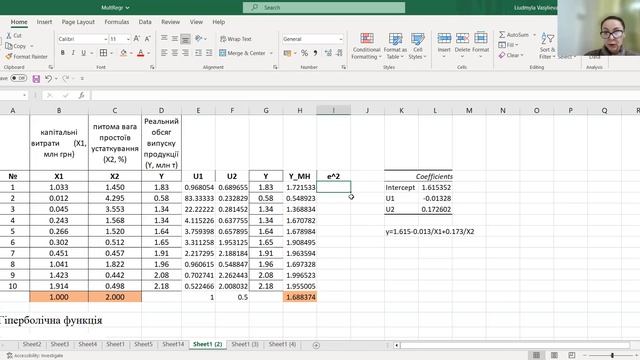Open the Insert ribbon tab
The width and height of the screenshot is (640, 360).
pos(44,22)
